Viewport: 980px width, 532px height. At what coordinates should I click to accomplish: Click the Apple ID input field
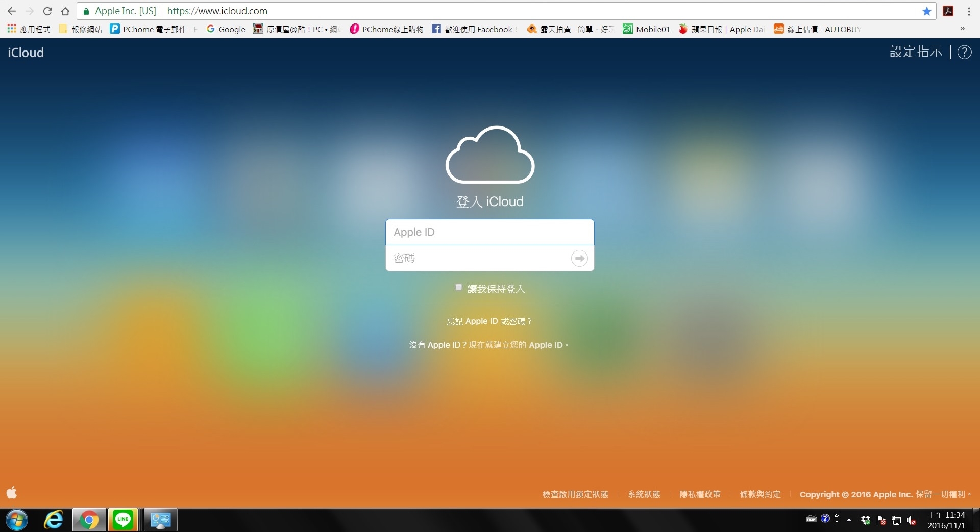490,232
